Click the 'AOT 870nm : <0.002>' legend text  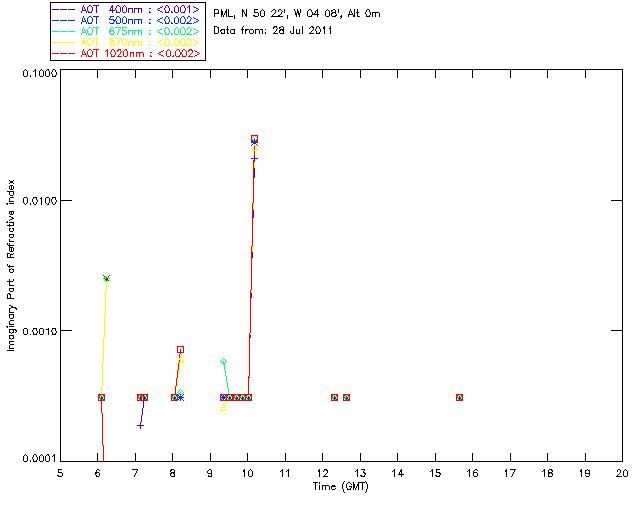[x=140, y=42]
